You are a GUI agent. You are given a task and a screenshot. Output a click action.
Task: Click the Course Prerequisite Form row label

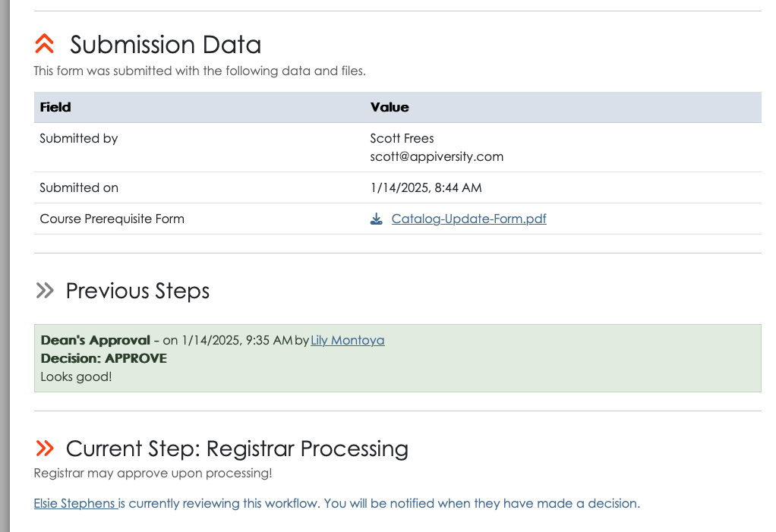click(112, 219)
